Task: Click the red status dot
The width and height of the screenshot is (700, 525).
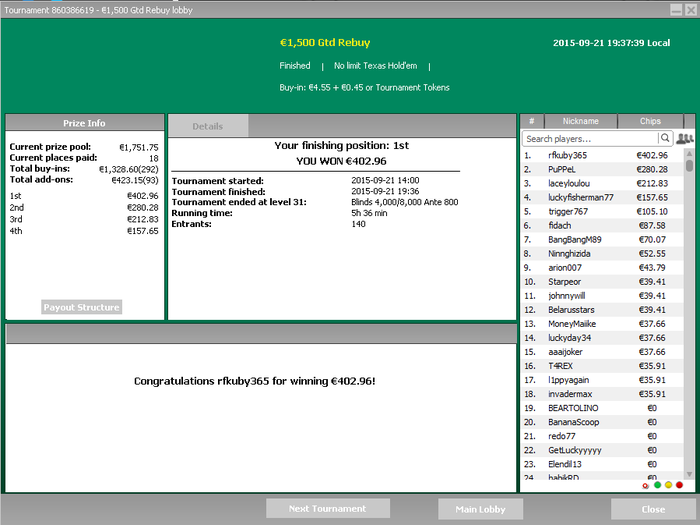Action: [x=679, y=485]
